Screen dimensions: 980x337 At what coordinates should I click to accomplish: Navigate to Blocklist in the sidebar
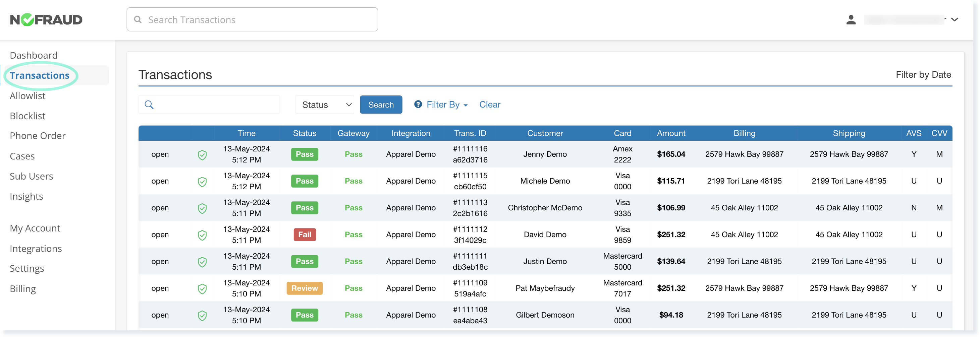[x=28, y=116]
